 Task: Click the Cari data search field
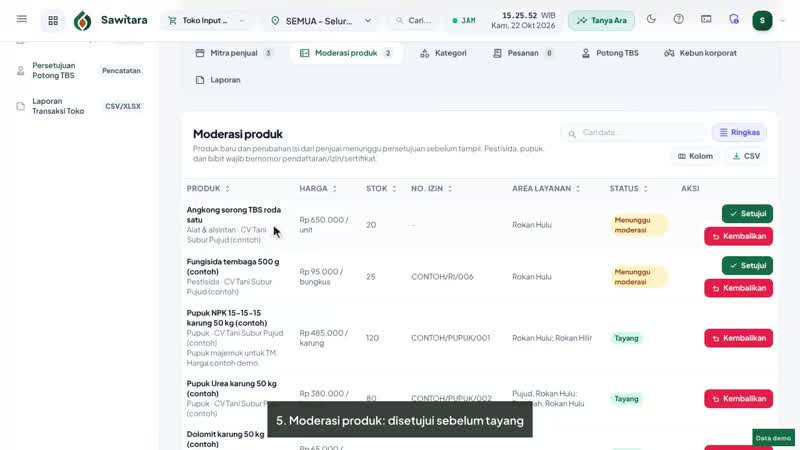634,133
